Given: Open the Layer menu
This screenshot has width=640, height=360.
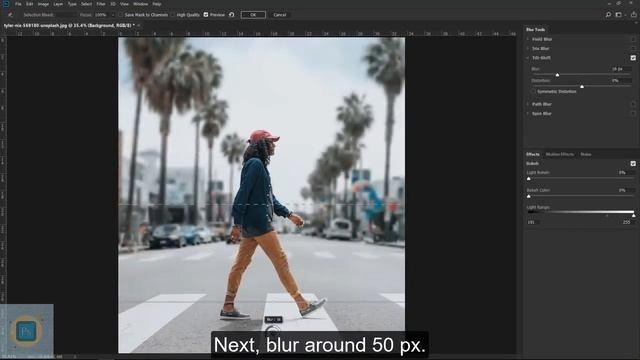Looking at the screenshot, I should [x=58, y=4].
